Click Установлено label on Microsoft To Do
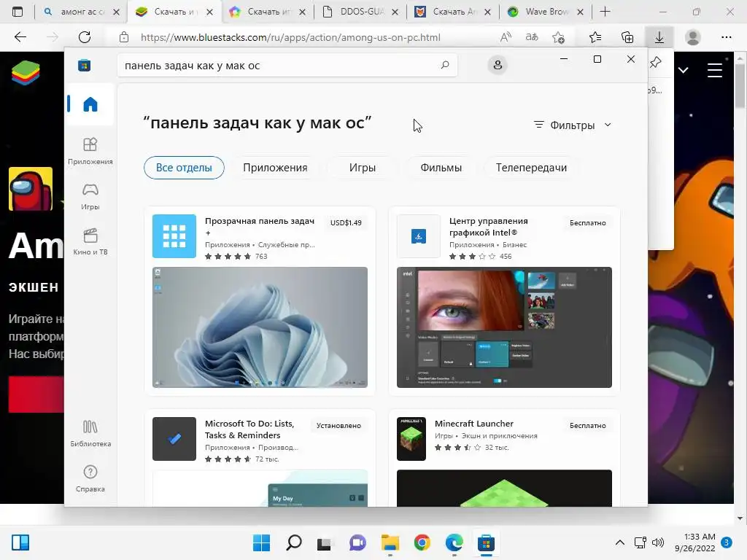The height and width of the screenshot is (560, 747). point(338,425)
